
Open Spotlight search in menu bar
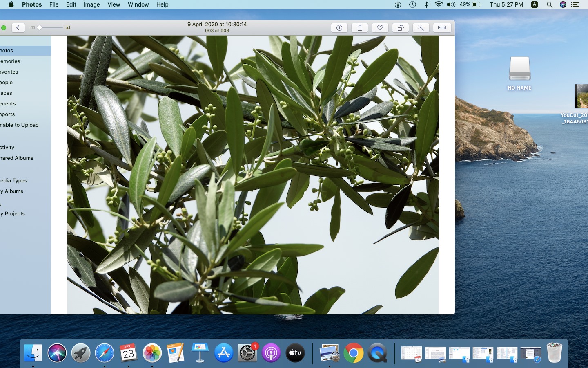[549, 4]
